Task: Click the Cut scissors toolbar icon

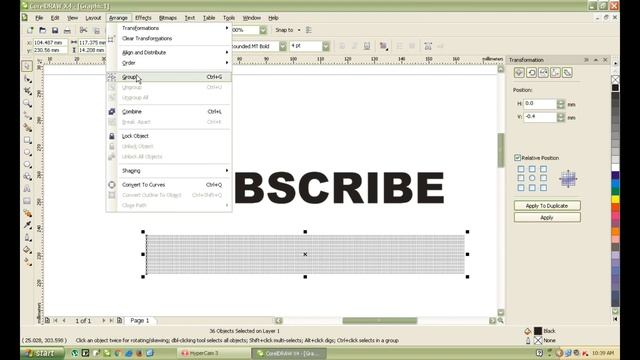Action: click(x=83, y=30)
